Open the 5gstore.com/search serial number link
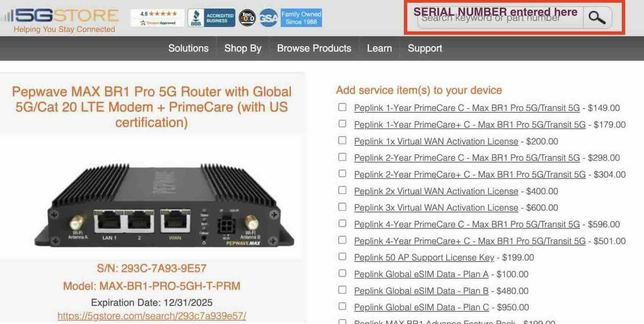 pyautogui.click(x=152, y=316)
